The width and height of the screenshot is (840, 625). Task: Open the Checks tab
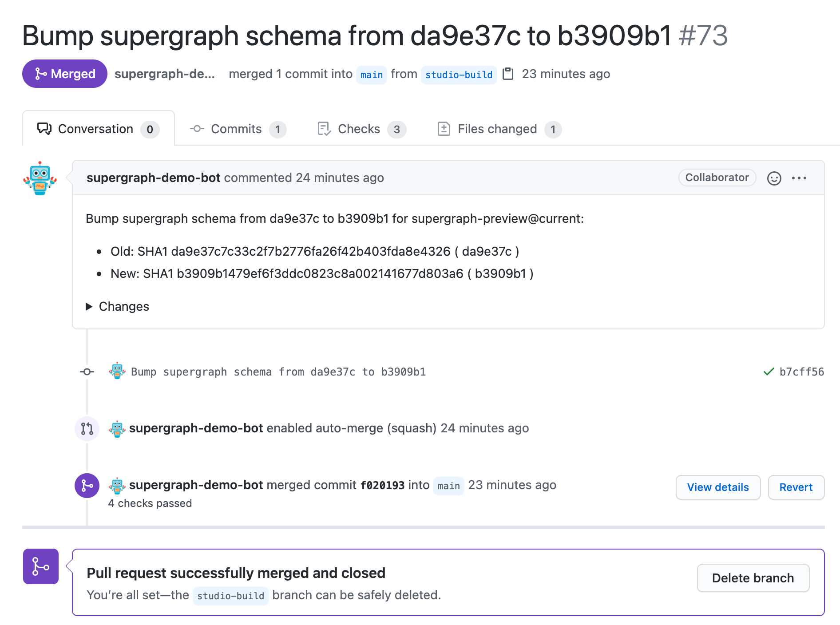click(361, 129)
